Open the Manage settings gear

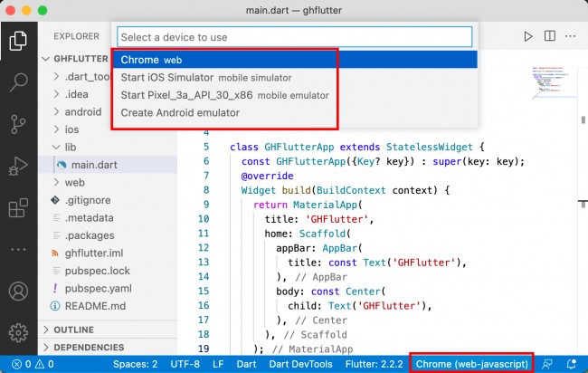(18, 333)
